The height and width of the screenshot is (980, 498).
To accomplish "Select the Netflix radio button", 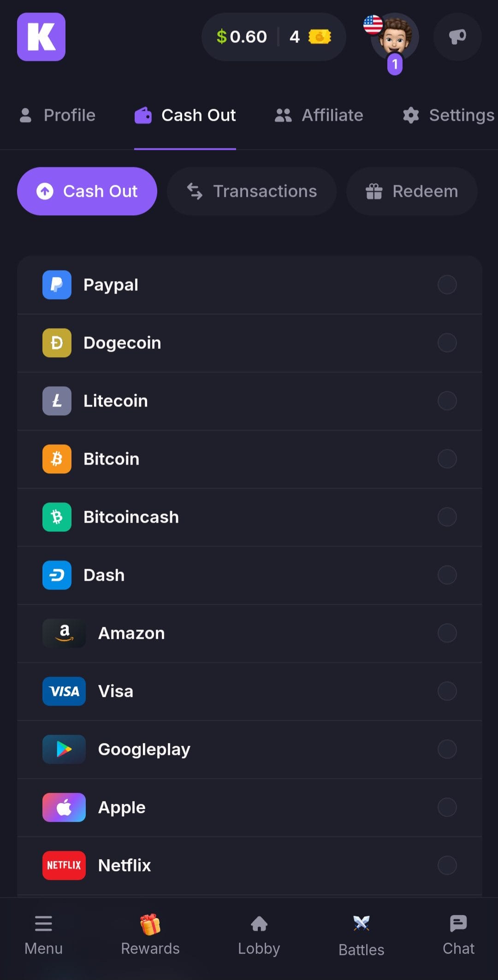I will pyautogui.click(x=447, y=866).
